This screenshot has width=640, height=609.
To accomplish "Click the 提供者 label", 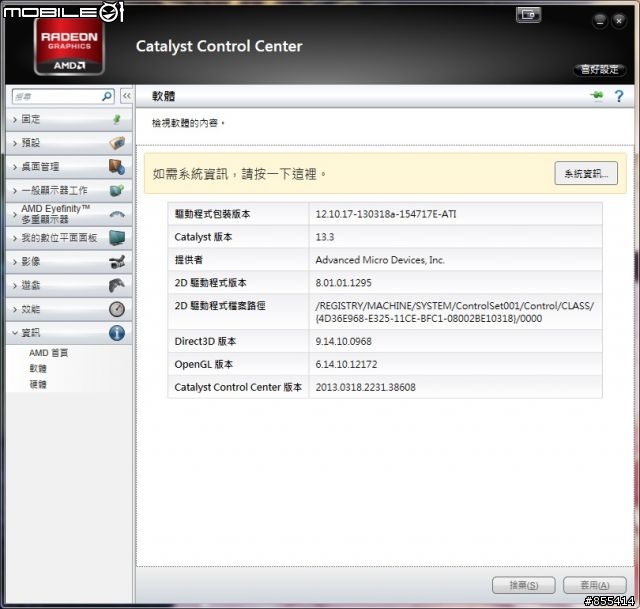I will tap(189, 260).
